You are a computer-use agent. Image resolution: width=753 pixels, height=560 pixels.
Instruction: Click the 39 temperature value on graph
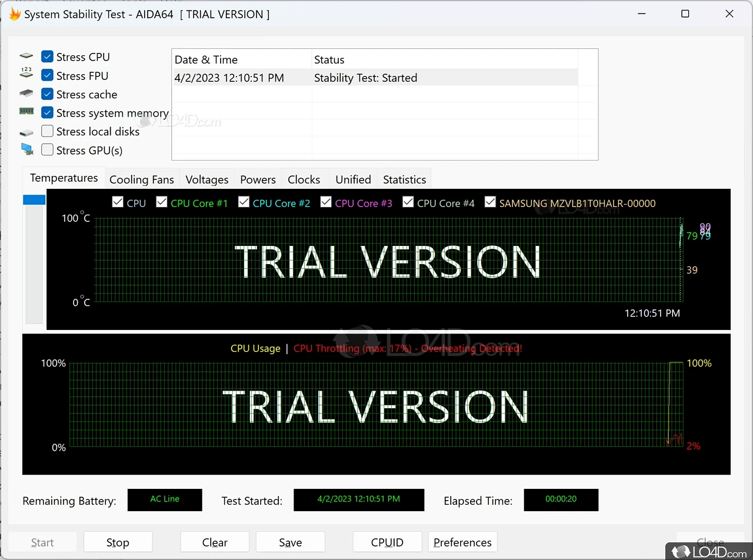[692, 270]
